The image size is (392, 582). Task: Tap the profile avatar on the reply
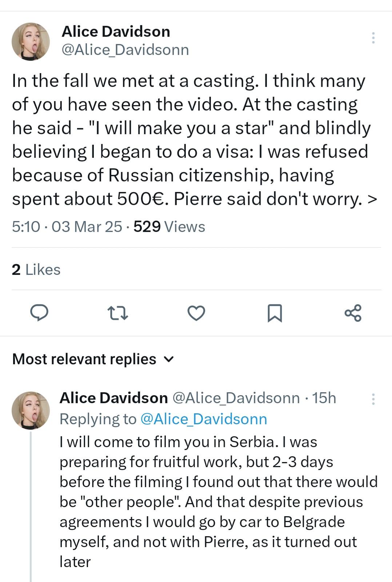pos(31,410)
